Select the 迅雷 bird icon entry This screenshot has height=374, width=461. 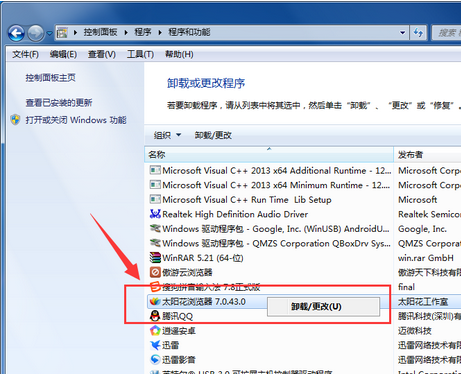[x=155, y=345]
